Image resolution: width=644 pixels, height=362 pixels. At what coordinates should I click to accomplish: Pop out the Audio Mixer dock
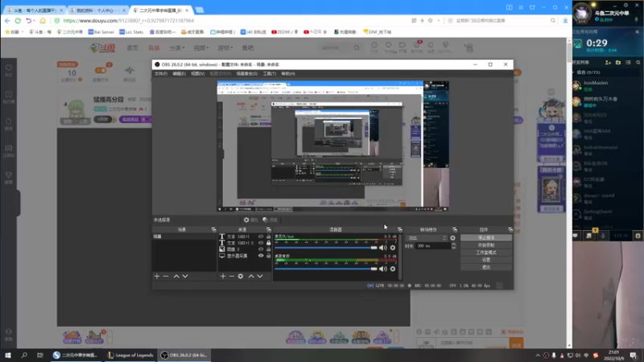coord(399,229)
